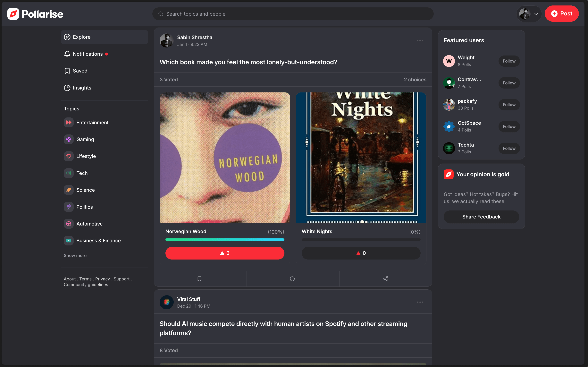Viewport: 588px width, 367px height.
Task: Open the Saved menu item
Action: [80, 71]
